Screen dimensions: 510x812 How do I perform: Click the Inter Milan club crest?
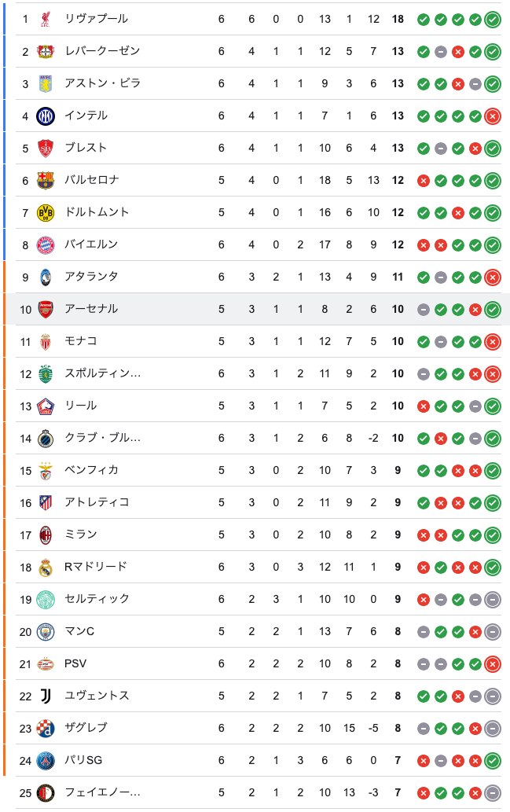coord(46,116)
